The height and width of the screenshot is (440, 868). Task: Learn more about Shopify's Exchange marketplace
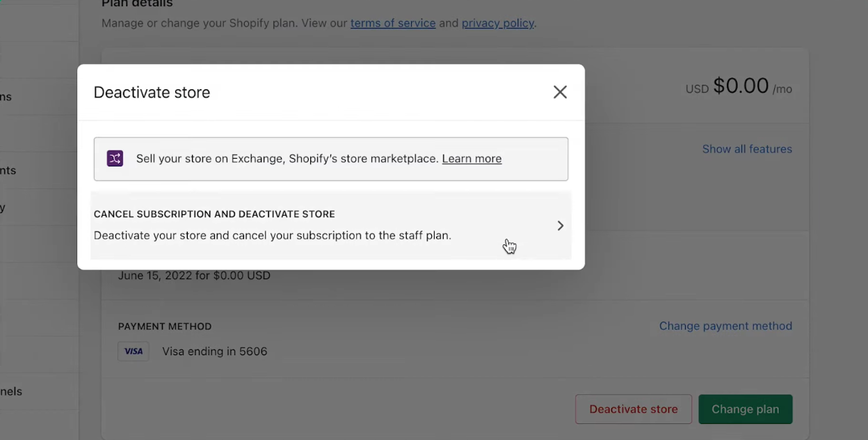(x=472, y=158)
